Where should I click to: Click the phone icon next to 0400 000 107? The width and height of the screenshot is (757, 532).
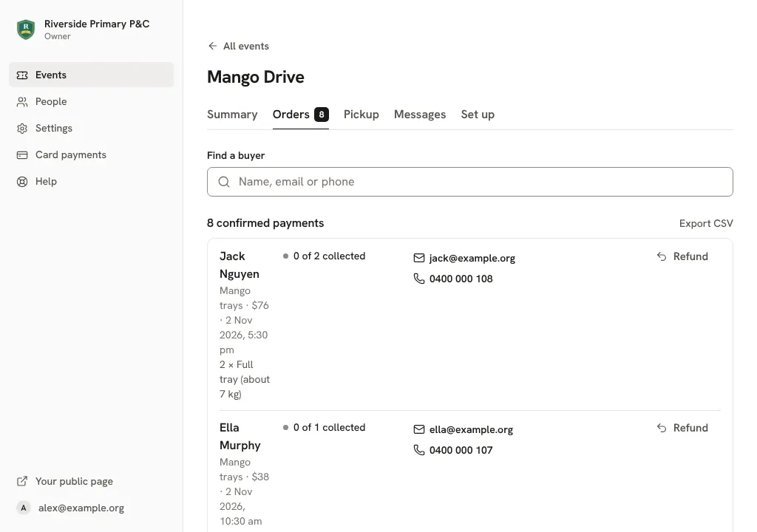(419, 450)
